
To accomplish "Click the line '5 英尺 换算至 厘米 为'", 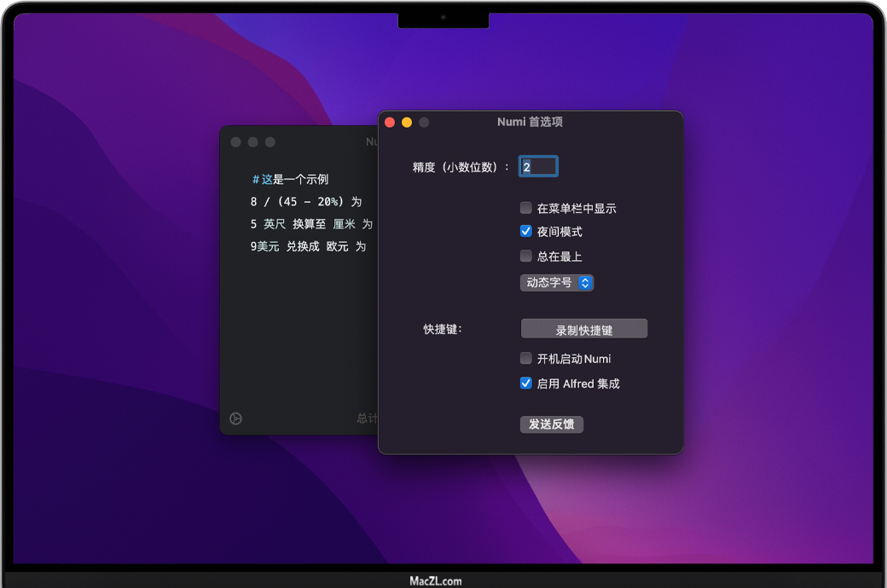I will pos(311,224).
